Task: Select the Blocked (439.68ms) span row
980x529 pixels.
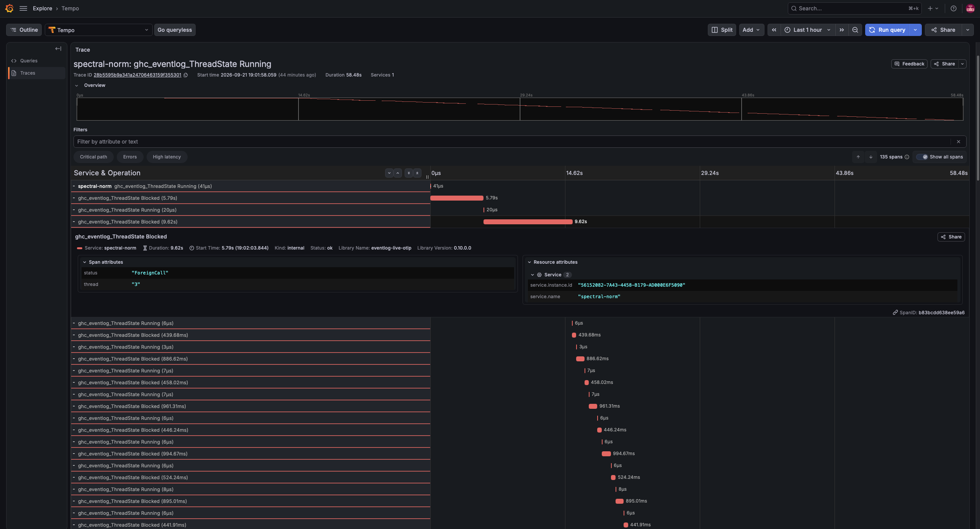Action: pos(251,335)
